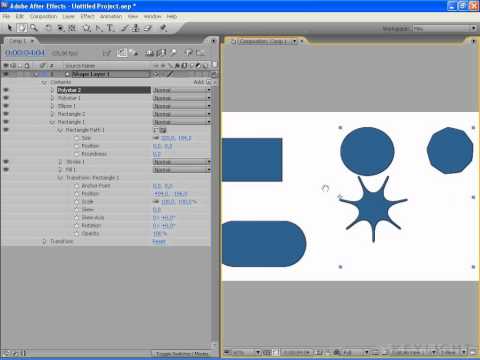Select the Star shape tool

click(x=87, y=28)
